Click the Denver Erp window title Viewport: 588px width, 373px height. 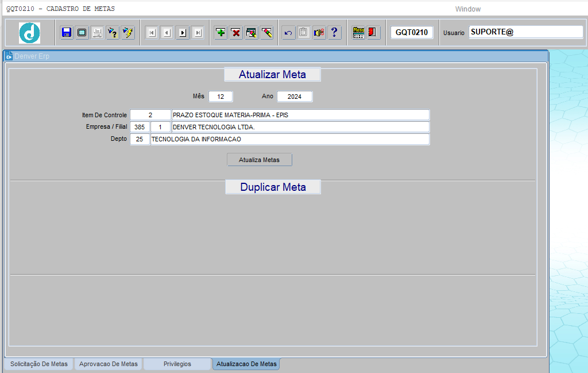[x=32, y=56]
